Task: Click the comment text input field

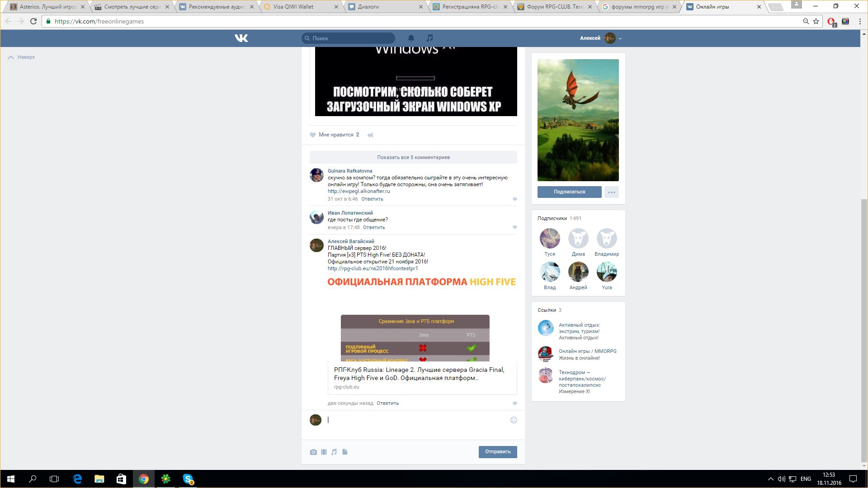Action: [x=416, y=420]
